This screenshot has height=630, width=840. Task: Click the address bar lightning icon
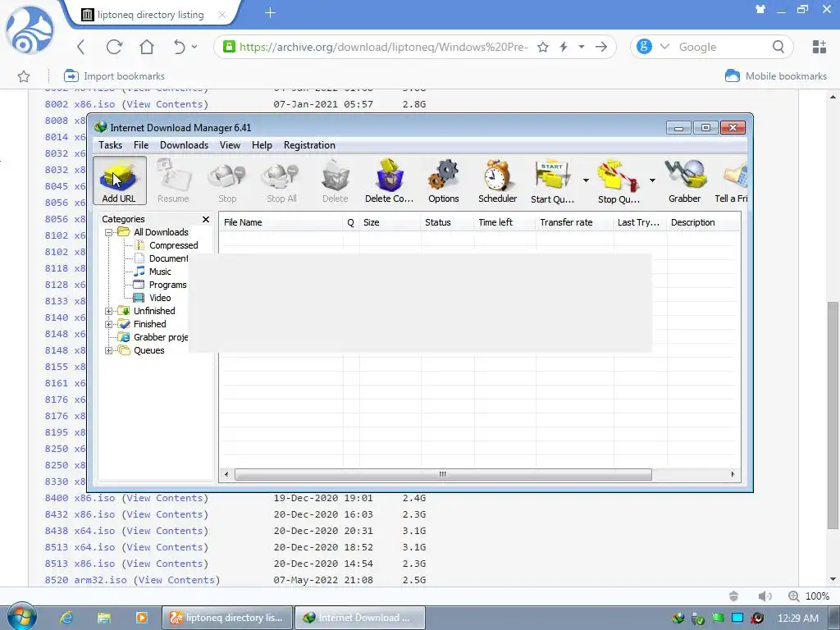click(x=564, y=47)
